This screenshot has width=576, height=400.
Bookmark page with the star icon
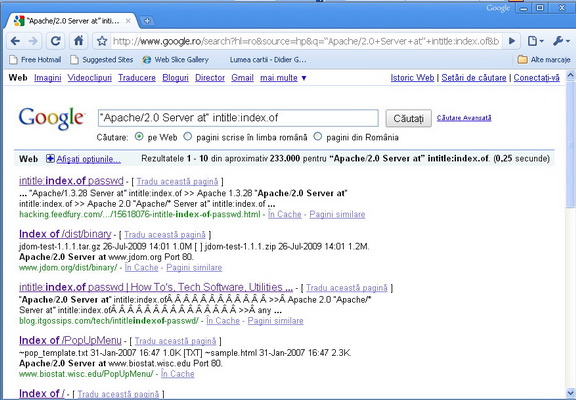[102, 41]
